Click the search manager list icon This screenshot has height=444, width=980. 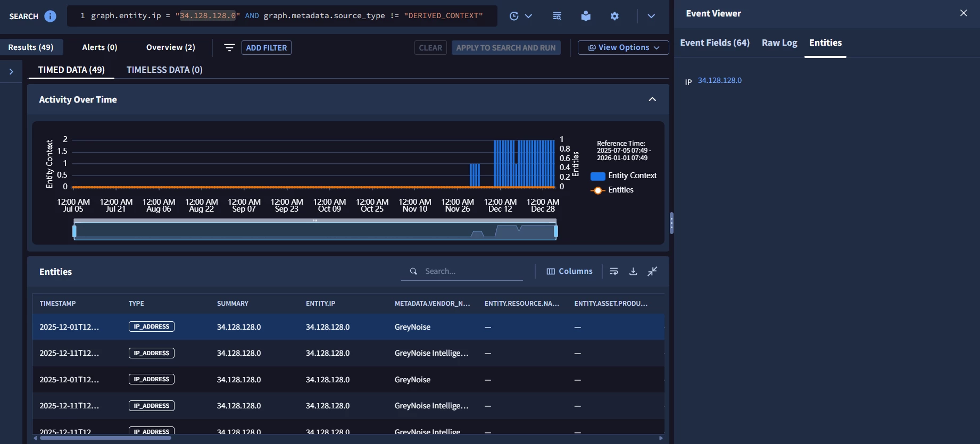click(x=557, y=16)
